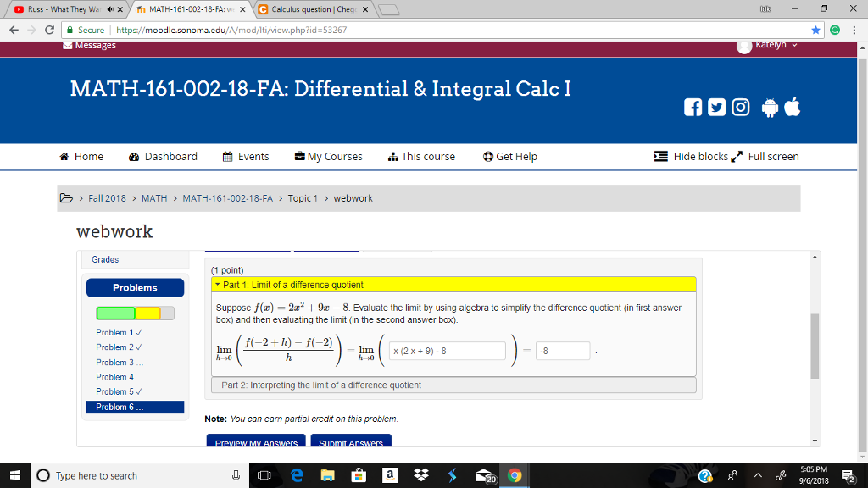
Task: Click the green progress bar segment
Action: (115, 313)
